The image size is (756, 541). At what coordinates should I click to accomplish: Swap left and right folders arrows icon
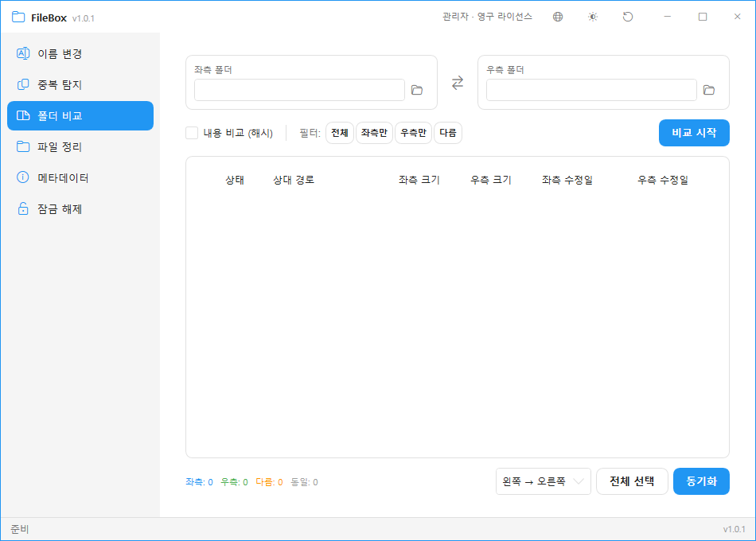click(x=458, y=83)
